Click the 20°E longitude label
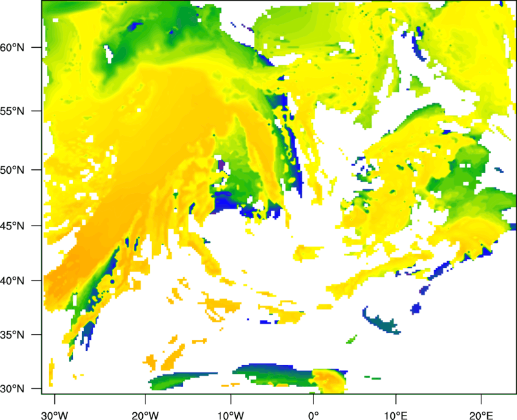 pos(481,415)
